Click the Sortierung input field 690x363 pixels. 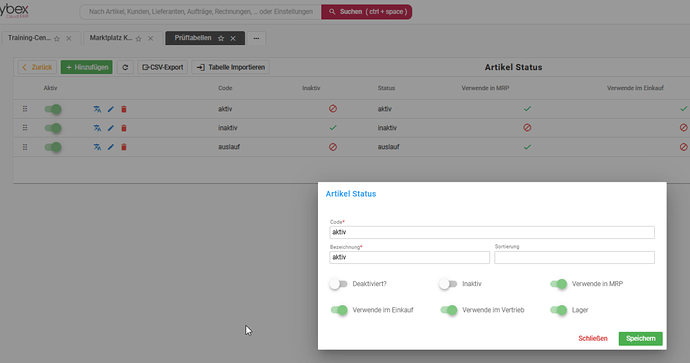(x=574, y=257)
